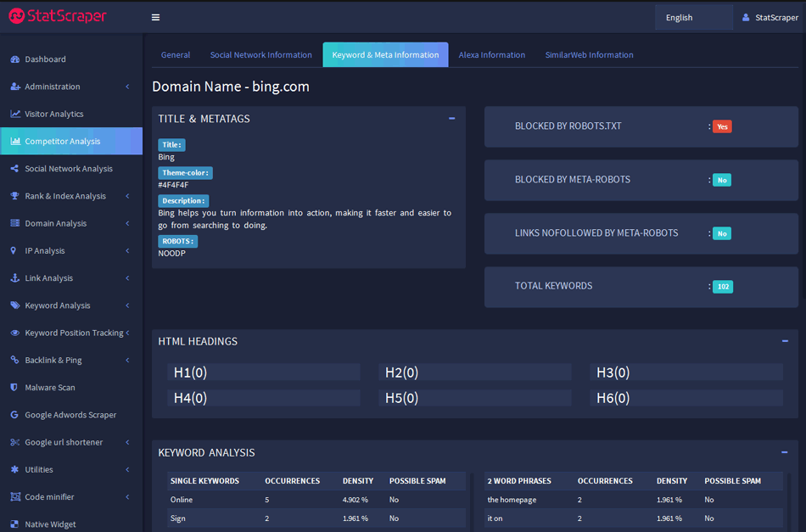The height and width of the screenshot is (532, 806).
Task: Open the Social Network Information tab
Action: point(261,54)
